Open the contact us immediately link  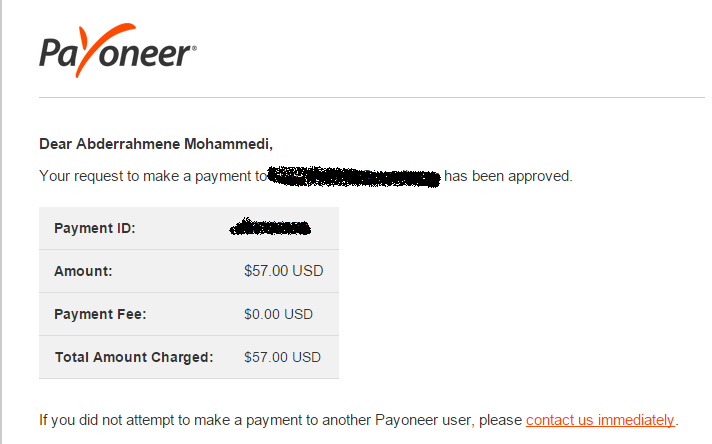pos(600,420)
